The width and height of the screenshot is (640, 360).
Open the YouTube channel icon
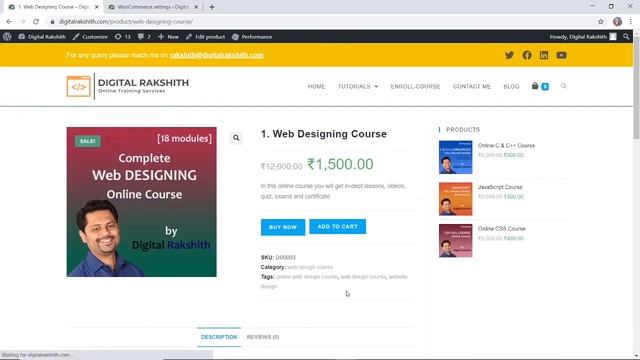(x=561, y=55)
